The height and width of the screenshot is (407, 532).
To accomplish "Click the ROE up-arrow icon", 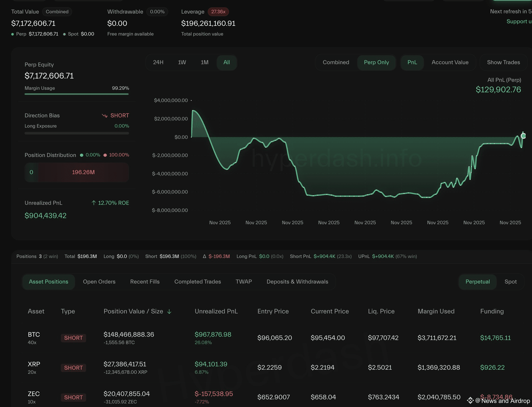I will [94, 203].
